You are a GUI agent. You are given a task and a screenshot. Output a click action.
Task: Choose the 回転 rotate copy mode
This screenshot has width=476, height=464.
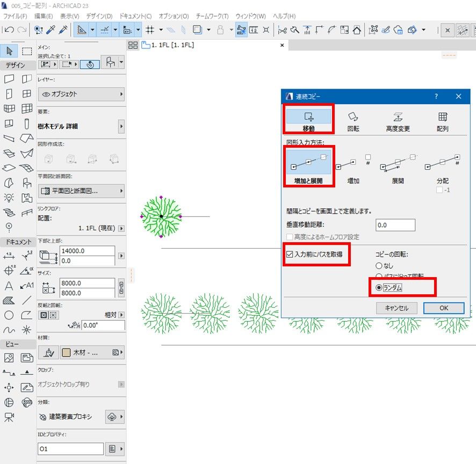[353, 121]
